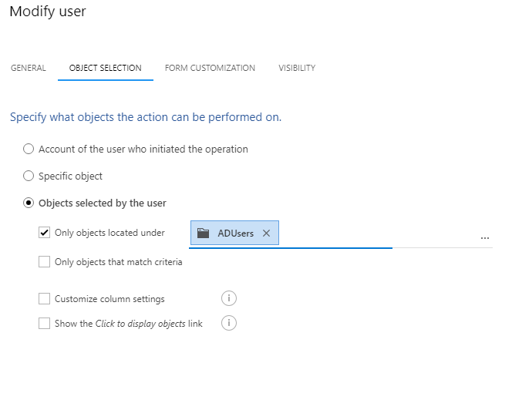Open the ellipsis browse button for container selection
The width and height of the screenshot is (512, 420).
click(x=485, y=237)
